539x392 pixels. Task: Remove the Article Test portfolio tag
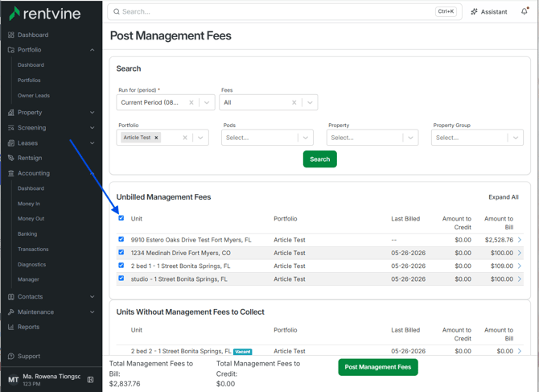click(156, 138)
